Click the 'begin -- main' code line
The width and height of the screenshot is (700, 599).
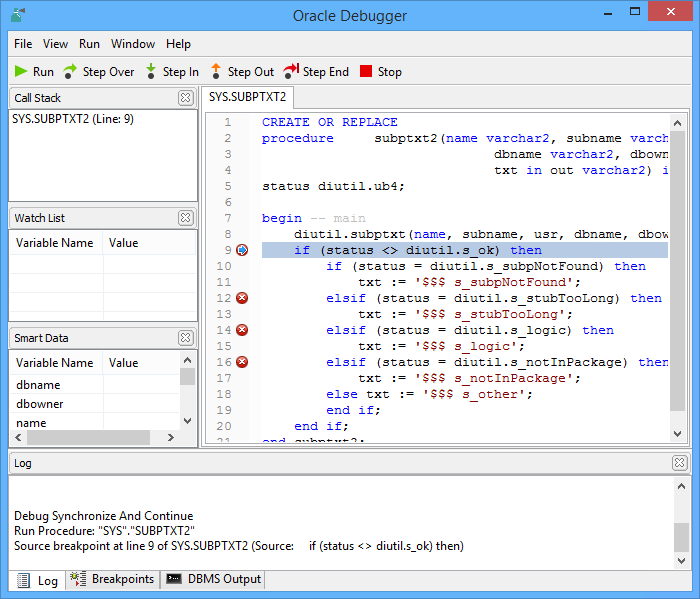tap(313, 218)
